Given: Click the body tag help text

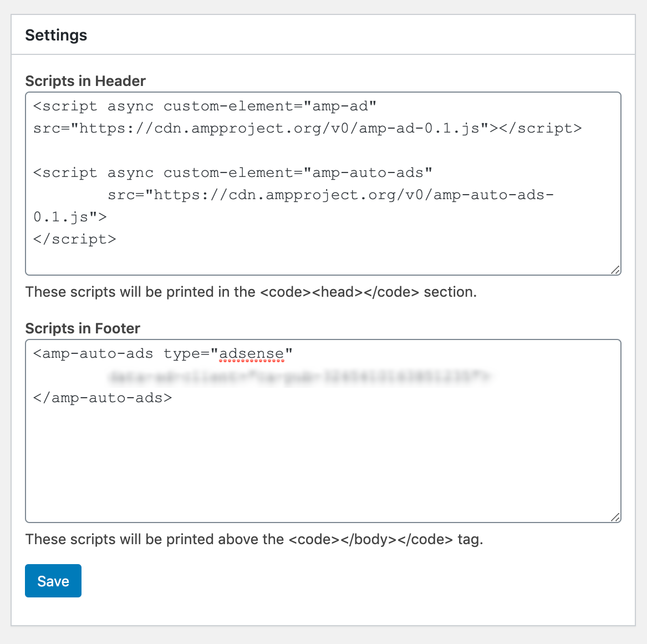Looking at the screenshot, I should pos(254,539).
